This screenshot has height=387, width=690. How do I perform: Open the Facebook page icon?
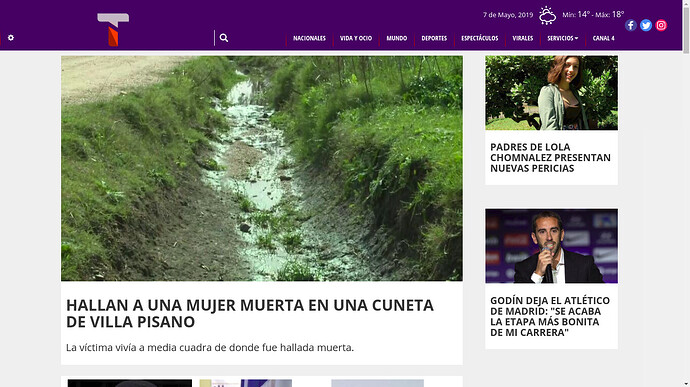(631, 26)
